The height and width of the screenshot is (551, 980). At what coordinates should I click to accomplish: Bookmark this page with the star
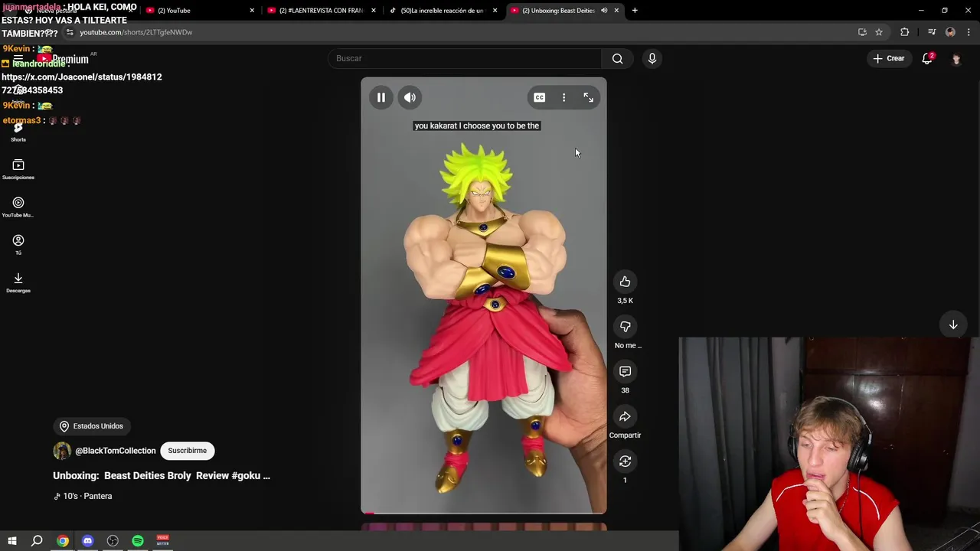(879, 32)
